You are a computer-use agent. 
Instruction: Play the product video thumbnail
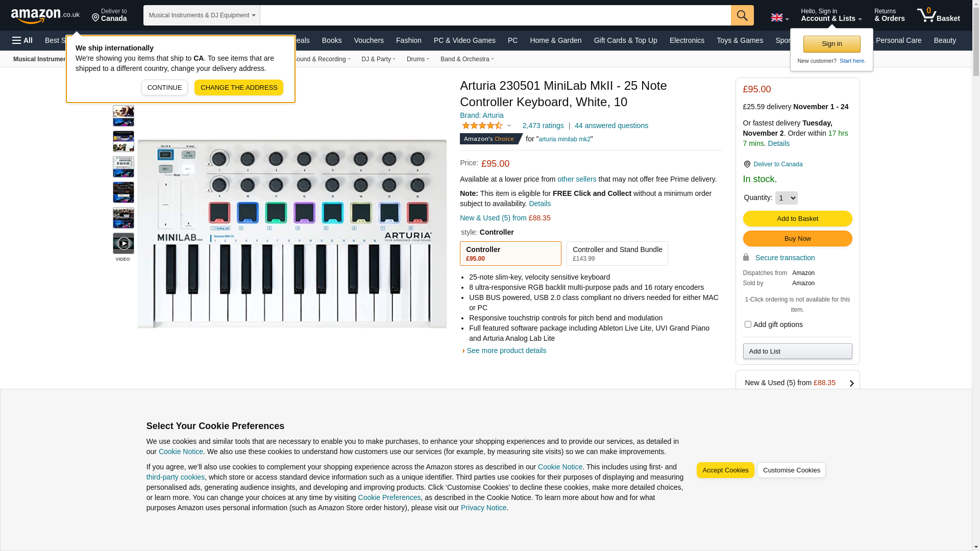pyautogui.click(x=124, y=243)
